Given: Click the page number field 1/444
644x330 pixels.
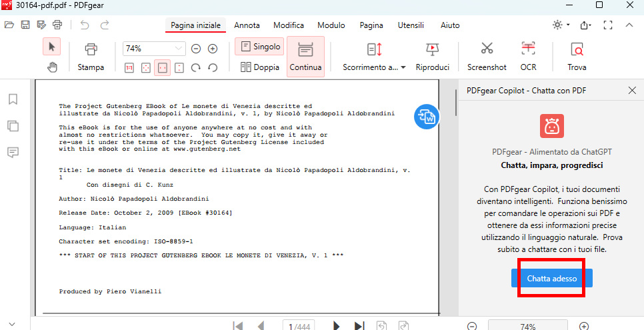Looking at the screenshot, I should pyautogui.click(x=299, y=326).
